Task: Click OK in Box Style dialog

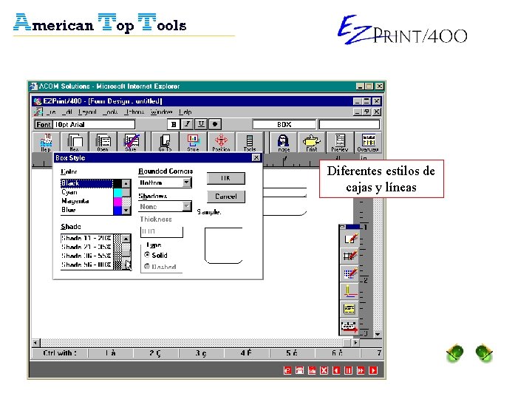Action: pyautogui.click(x=226, y=179)
